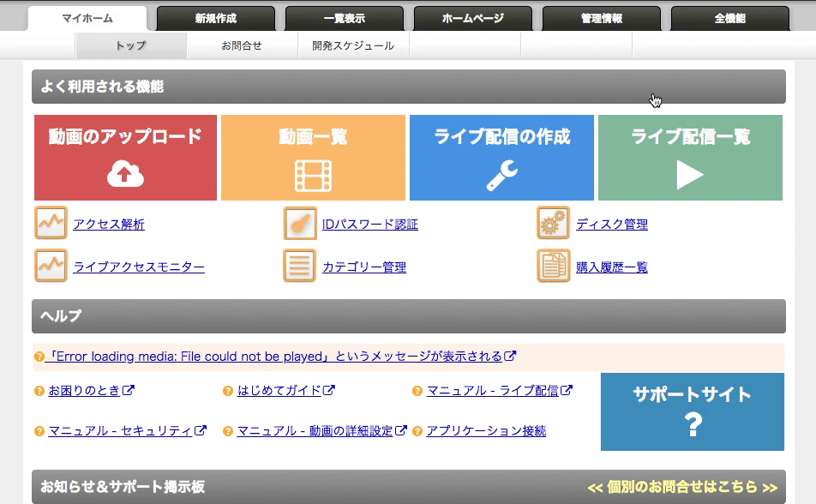Select the 全機能 tab
This screenshot has width=816, height=504.
730,18
